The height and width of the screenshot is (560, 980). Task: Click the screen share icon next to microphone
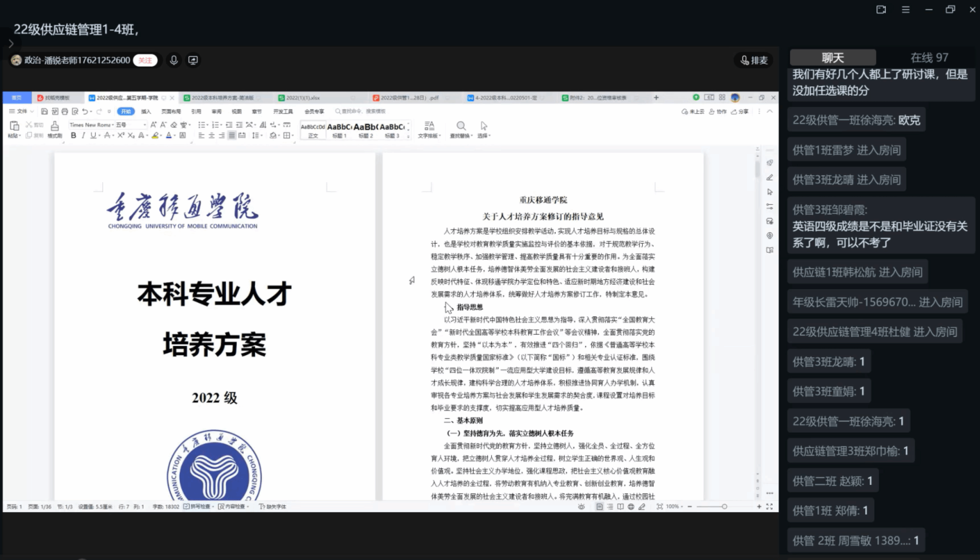coord(193,60)
